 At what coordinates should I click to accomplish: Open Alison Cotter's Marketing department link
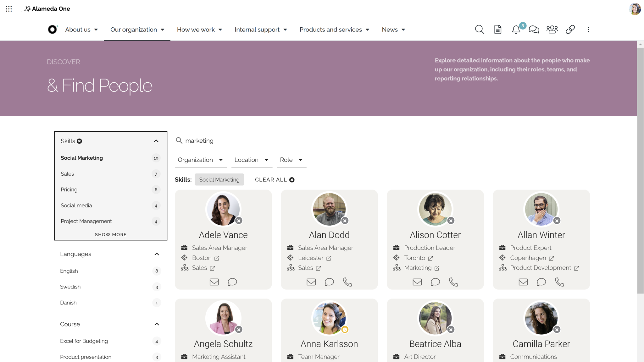pos(422,268)
